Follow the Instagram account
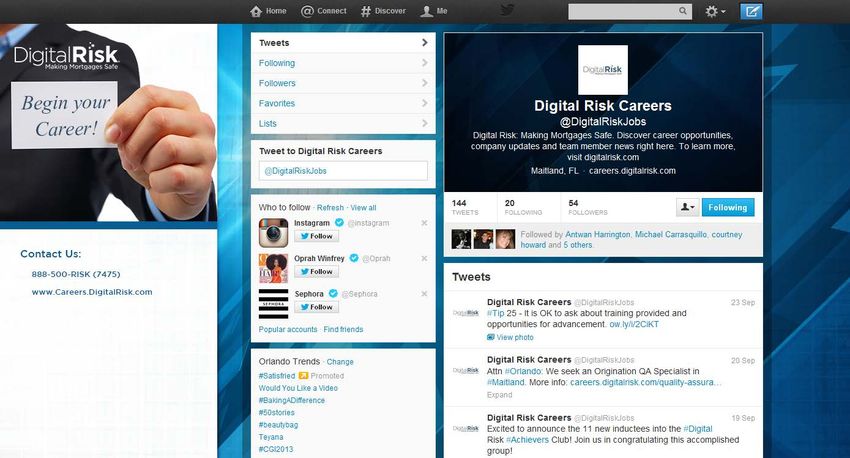The width and height of the screenshot is (850, 458). [x=317, y=237]
